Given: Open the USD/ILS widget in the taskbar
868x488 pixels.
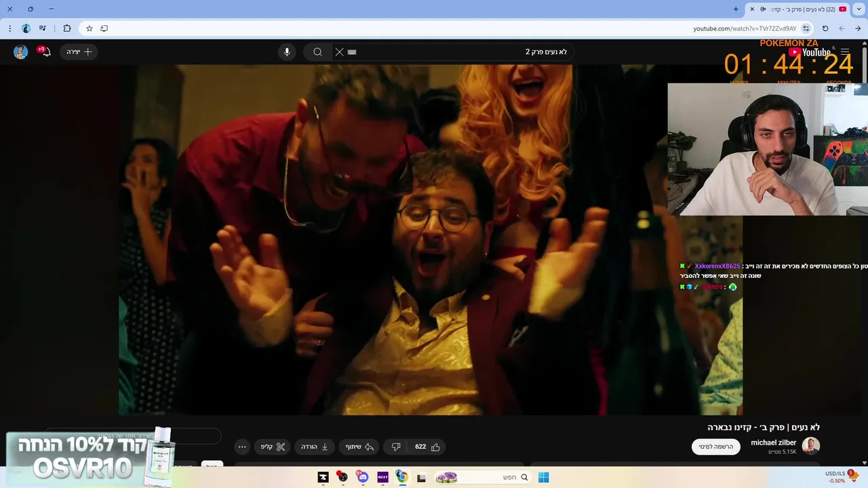Looking at the screenshot, I should [x=841, y=477].
